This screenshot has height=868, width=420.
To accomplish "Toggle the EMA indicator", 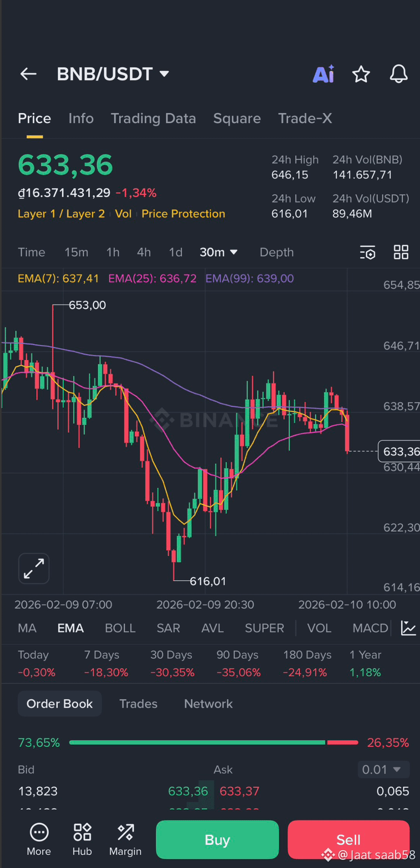I will (71, 628).
